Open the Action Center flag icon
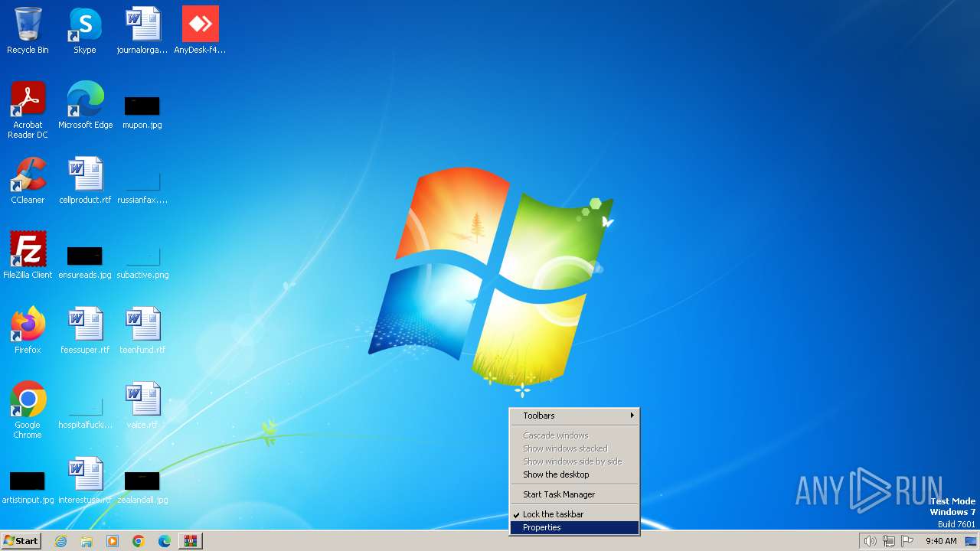Viewport: 980px width, 551px height. [908, 541]
